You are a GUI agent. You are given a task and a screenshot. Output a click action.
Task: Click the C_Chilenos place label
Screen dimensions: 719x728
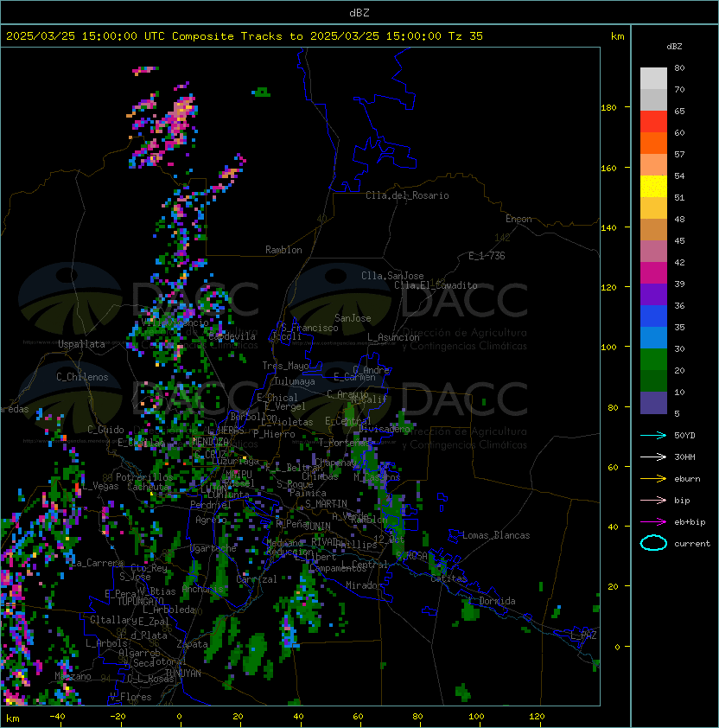[x=82, y=377]
